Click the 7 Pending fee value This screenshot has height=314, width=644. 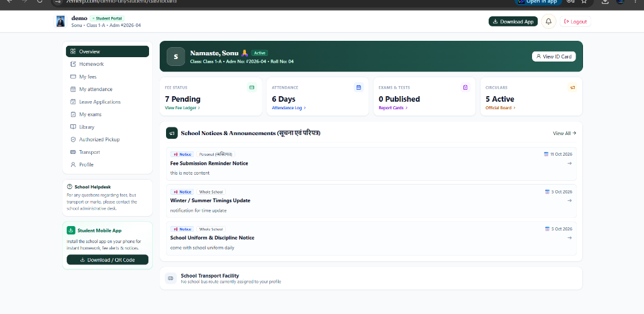(x=183, y=99)
